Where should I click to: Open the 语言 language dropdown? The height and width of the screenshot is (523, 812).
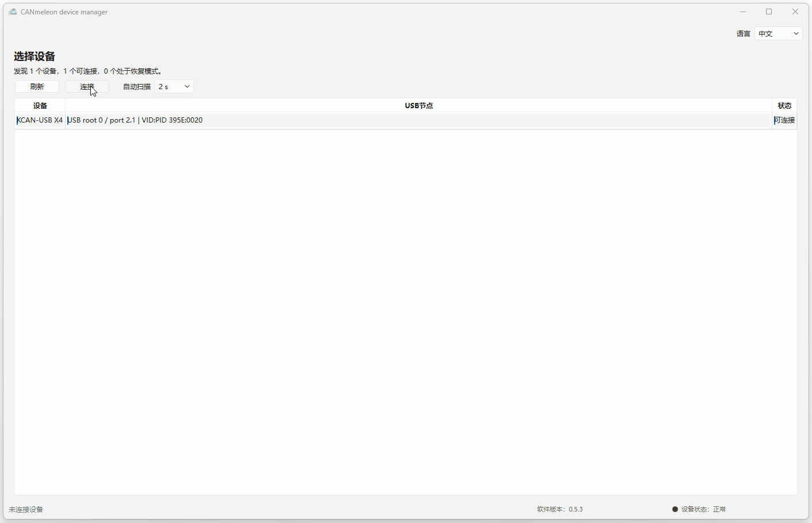[x=779, y=33]
